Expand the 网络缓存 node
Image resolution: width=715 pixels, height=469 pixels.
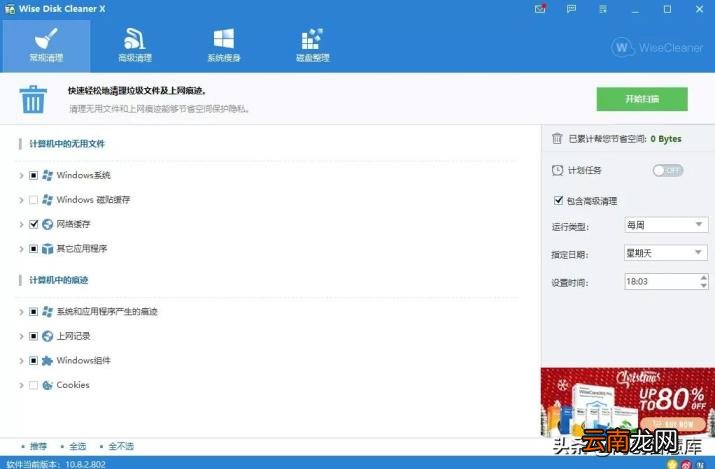(21, 224)
